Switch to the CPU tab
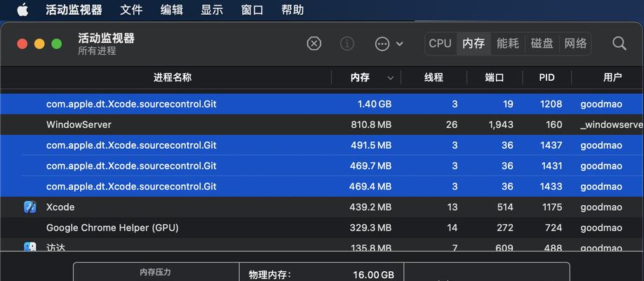Viewport: 644px width, 281px height. (441, 44)
